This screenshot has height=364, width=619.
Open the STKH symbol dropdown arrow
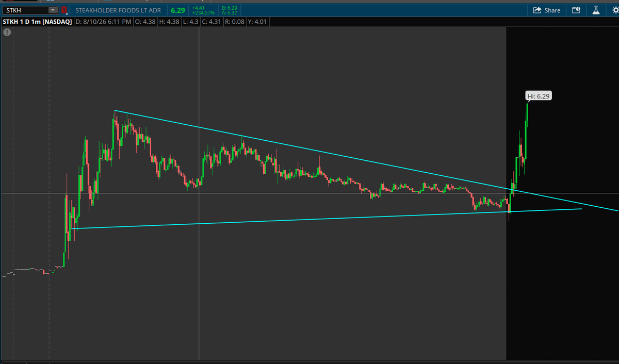coord(53,10)
